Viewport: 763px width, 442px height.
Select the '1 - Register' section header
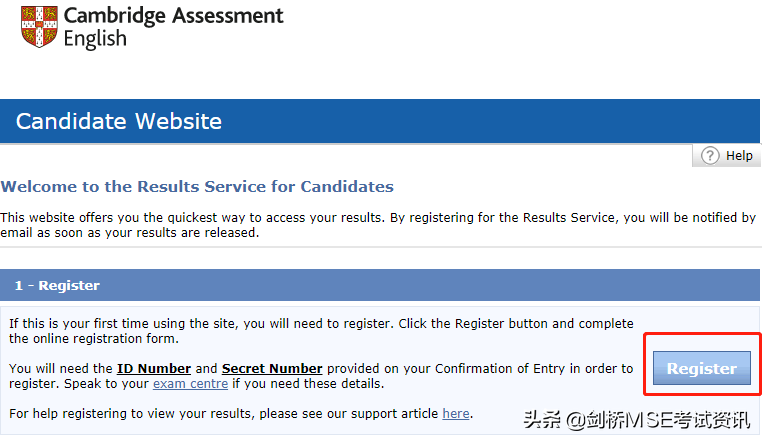[x=380, y=285]
